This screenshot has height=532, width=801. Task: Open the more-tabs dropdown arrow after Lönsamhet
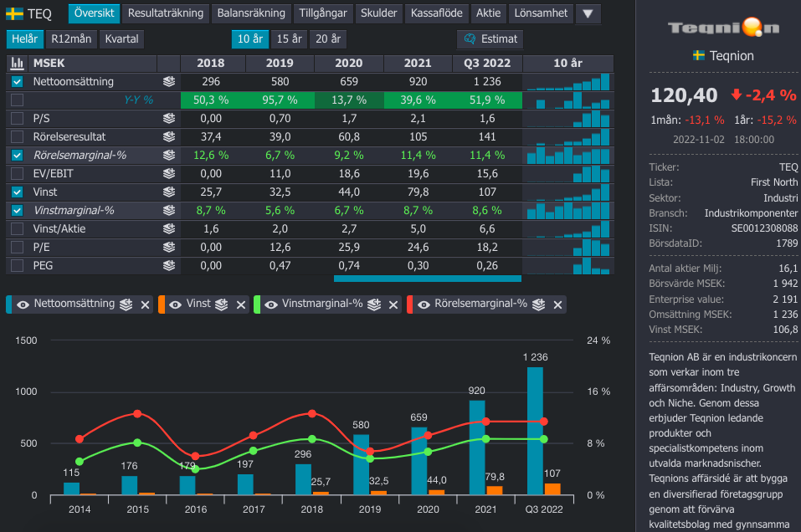tap(588, 13)
